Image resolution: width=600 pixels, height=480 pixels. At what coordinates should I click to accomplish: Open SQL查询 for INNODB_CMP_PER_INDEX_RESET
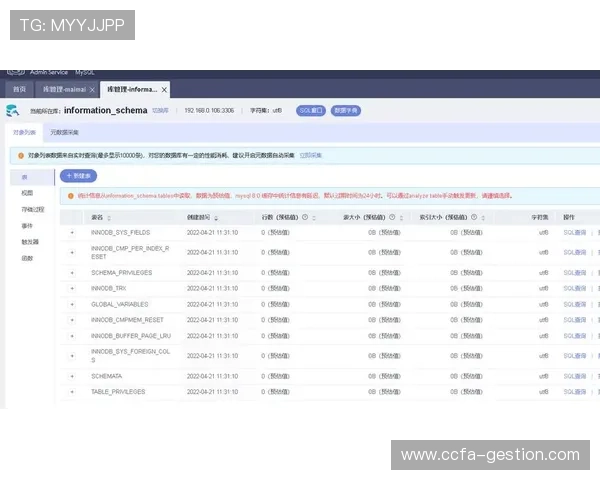[575, 253]
